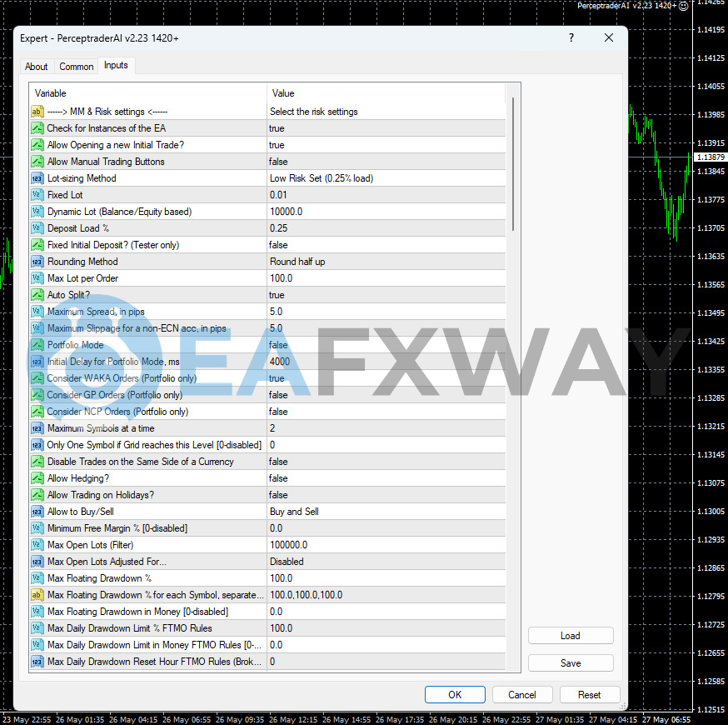This screenshot has height=725, width=728.
Task: Select the 'Select the risk settings' value text
Action: pos(314,112)
